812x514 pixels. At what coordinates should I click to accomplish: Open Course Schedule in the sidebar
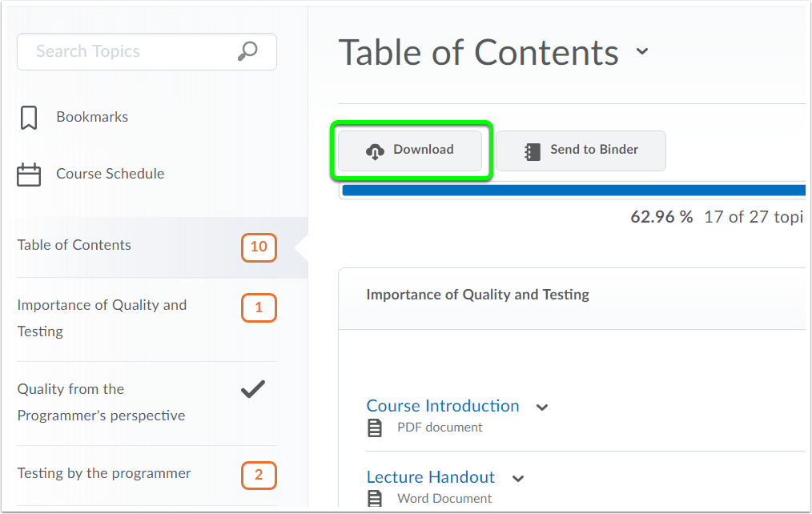111,174
